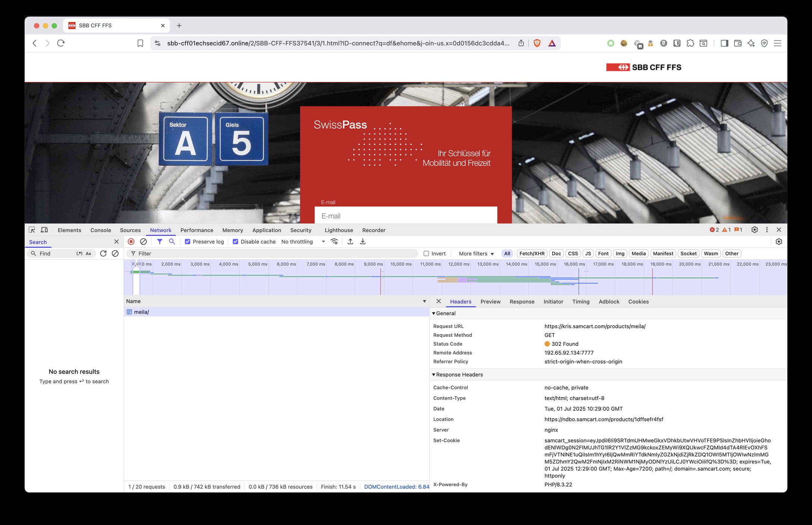Open Leo AI sparkle icon
This screenshot has width=812, height=525.
[751, 43]
